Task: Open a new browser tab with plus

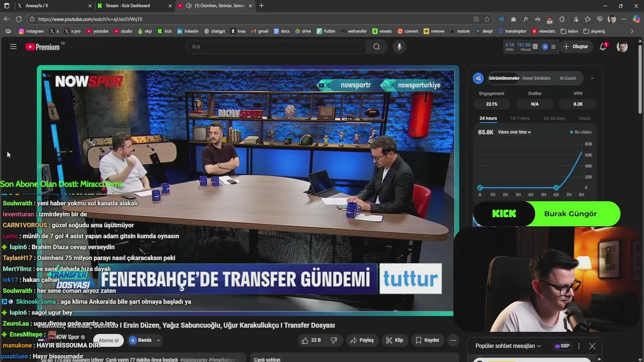Action: pyautogui.click(x=261, y=6)
